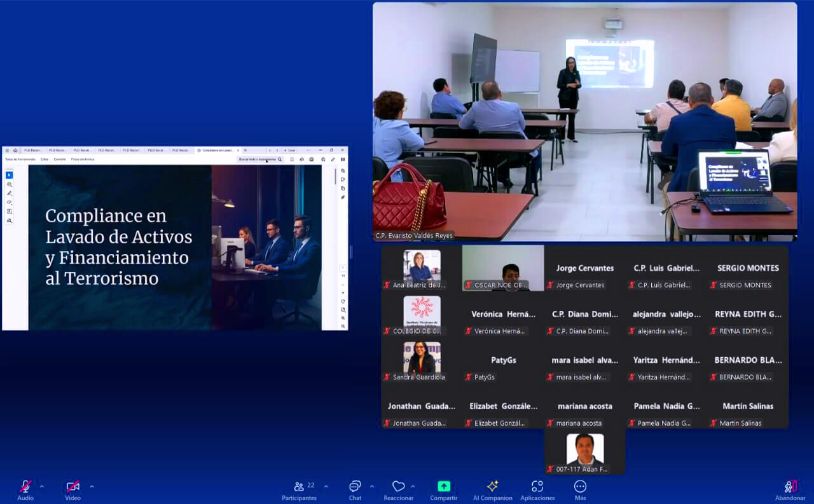Open the Chat panel
This screenshot has height=504, width=814.
(355, 488)
